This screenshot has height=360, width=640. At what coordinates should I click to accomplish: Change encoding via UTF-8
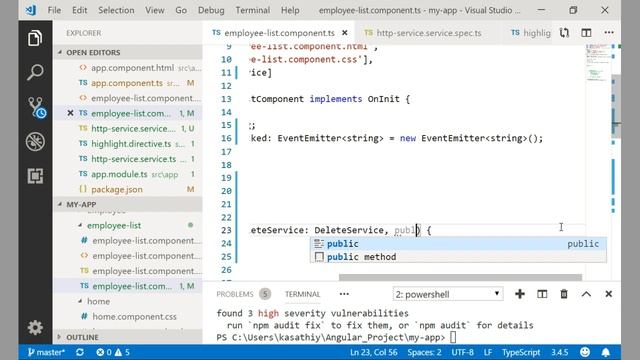(462, 352)
